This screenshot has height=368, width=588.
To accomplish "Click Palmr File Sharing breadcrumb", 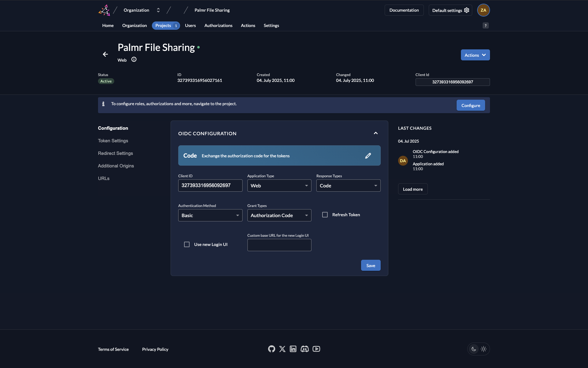I will pyautogui.click(x=212, y=10).
